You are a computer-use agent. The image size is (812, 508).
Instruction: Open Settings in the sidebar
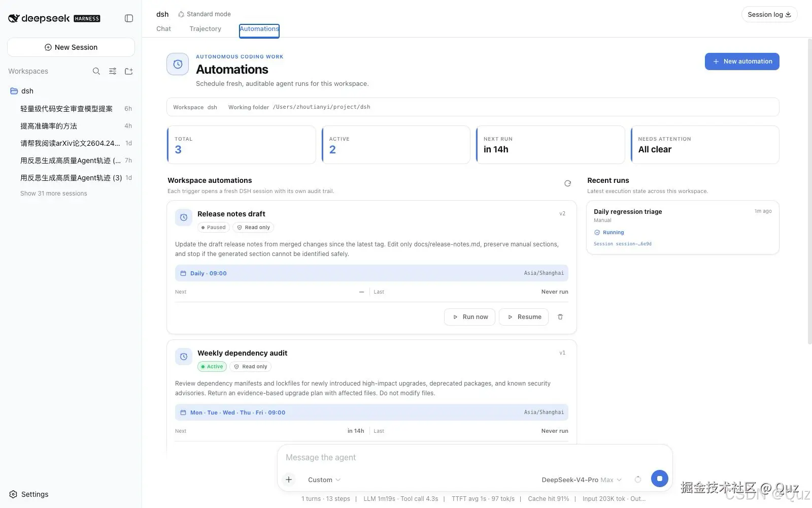[x=29, y=494]
